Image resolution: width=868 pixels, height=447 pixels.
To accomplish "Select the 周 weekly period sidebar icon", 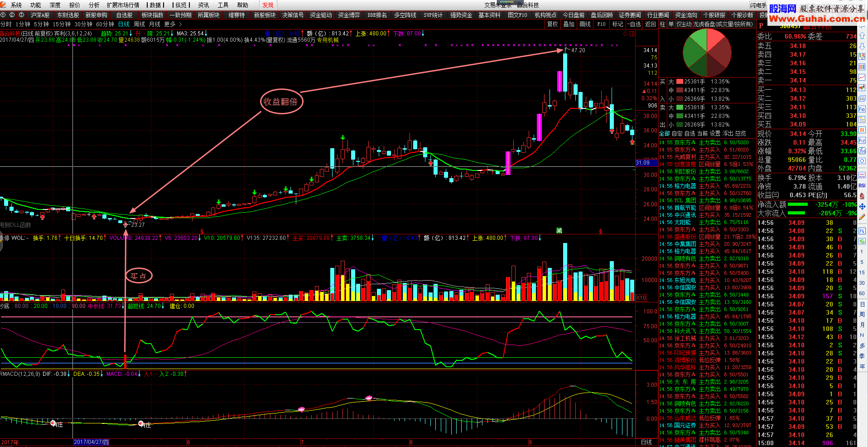I will (862, 315).
